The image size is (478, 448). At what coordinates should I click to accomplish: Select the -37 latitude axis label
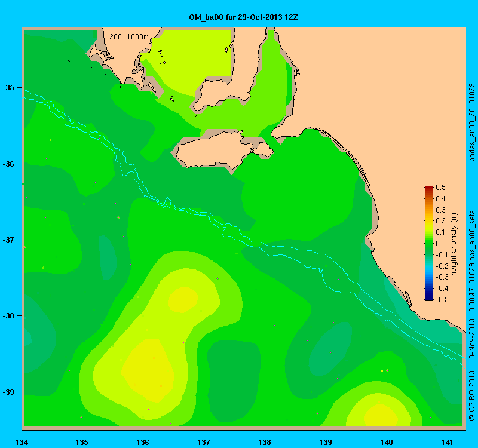point(8,240)
